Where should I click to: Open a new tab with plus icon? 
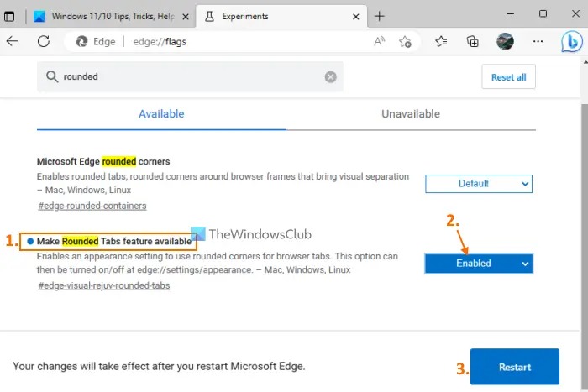click(380, 16)
